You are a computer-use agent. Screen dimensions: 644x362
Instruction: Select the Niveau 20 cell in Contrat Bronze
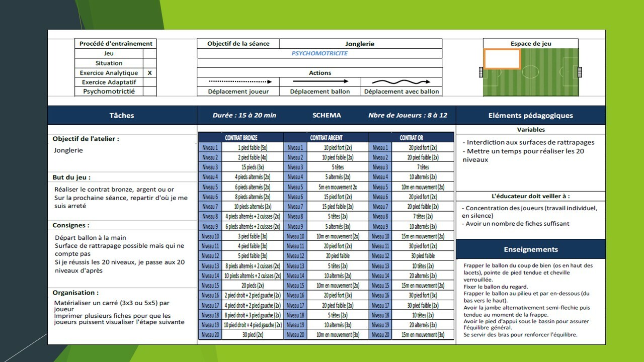pyautogui.click(x=210, y=335)
